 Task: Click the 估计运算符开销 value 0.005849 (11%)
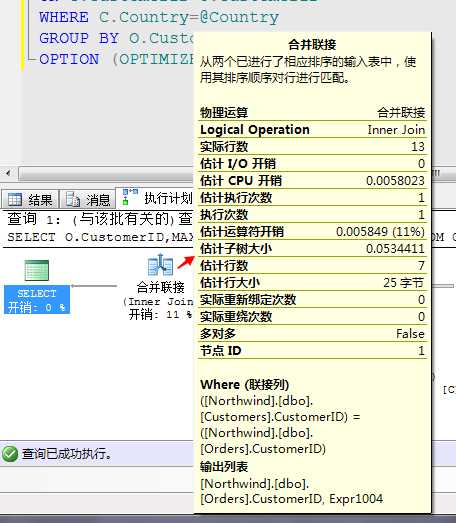380,232
